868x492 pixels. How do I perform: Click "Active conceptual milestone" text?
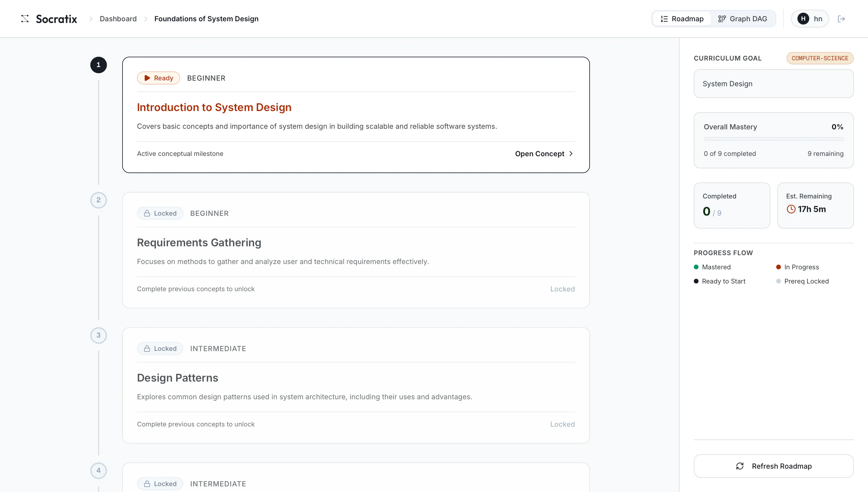coord(180,153)
